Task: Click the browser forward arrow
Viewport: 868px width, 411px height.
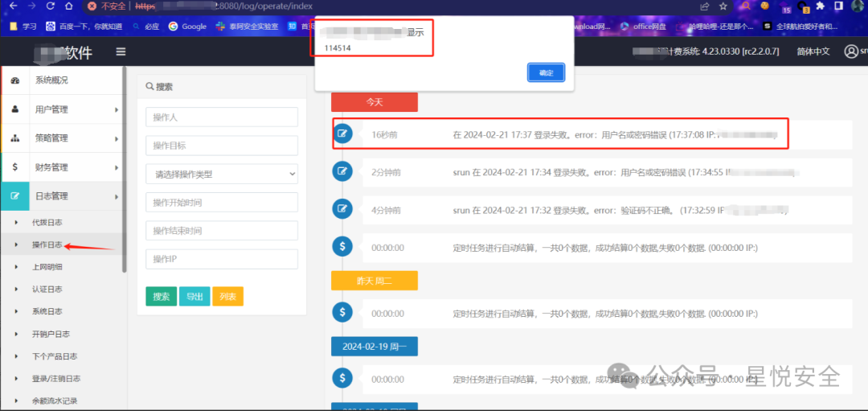Action: click(x=31, y=6)
